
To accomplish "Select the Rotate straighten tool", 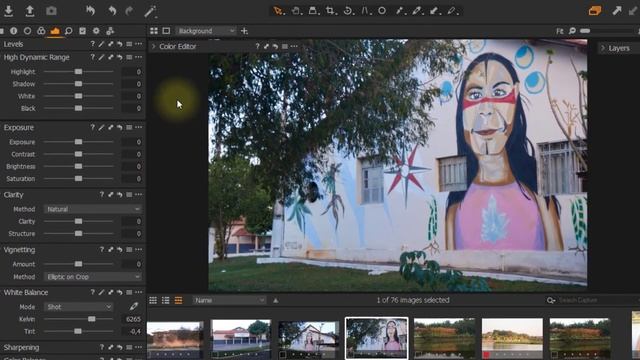I will [349, 11].
